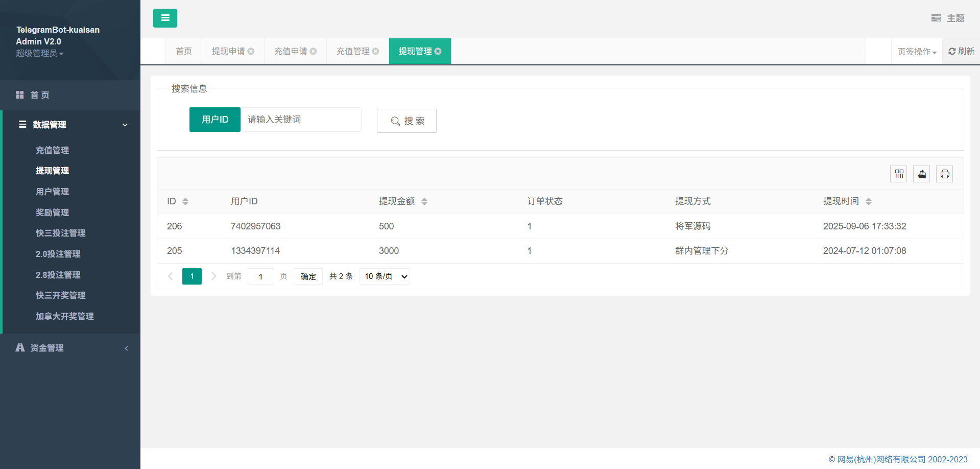Click the print table icon
Image resolution: width=980 pixels, height=469 pixels.
click(x=945, y=174)
